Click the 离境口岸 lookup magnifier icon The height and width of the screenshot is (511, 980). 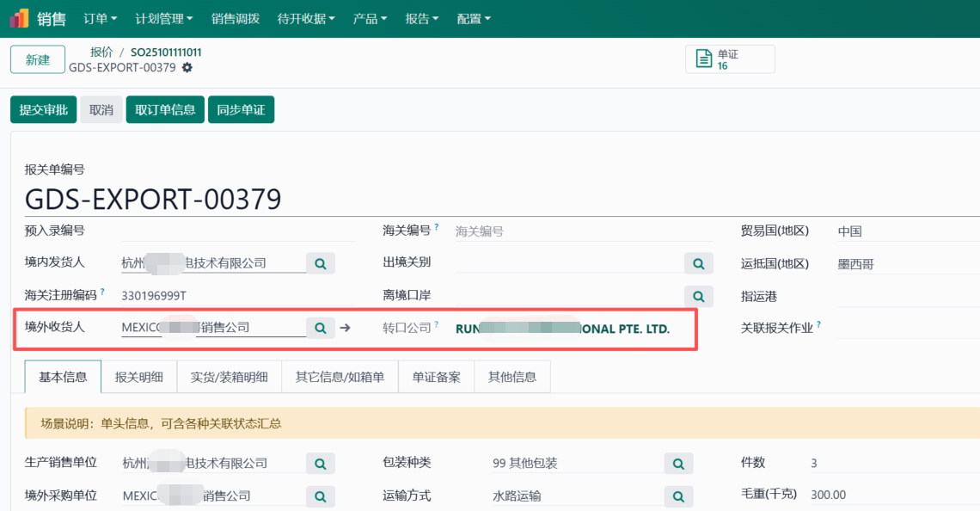699,295
